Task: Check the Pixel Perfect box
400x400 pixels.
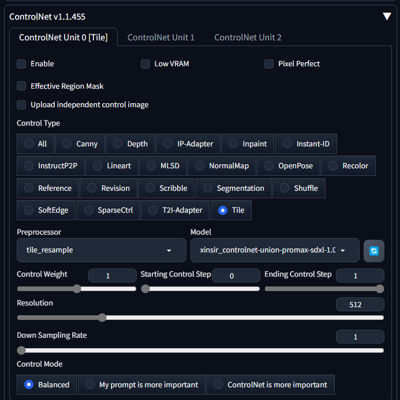Action: 269,64
